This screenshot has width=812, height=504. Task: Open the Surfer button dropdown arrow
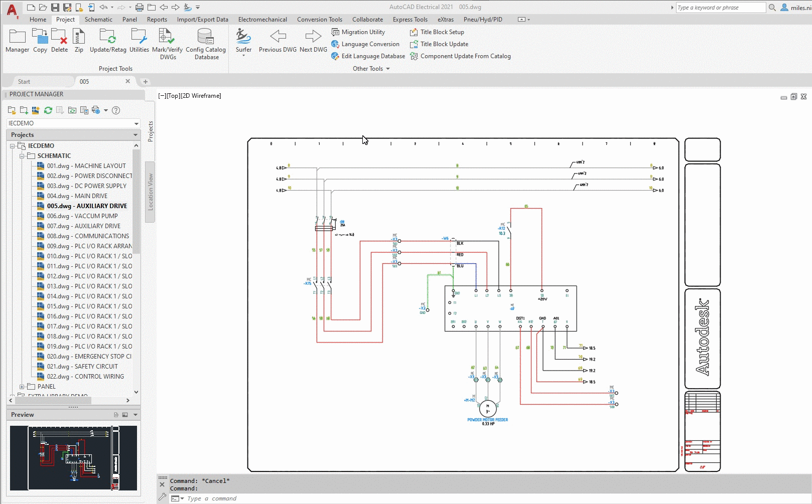tap(243, 56)
